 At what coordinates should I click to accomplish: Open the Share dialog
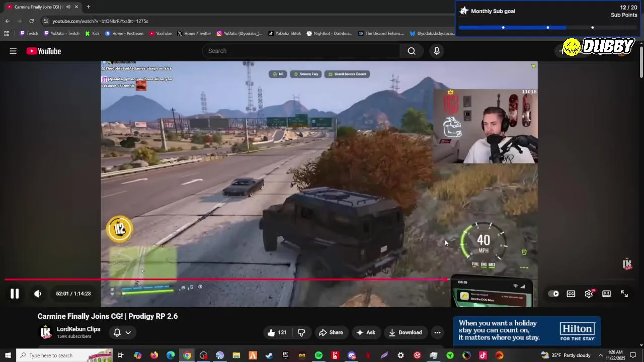coord(331,332)
